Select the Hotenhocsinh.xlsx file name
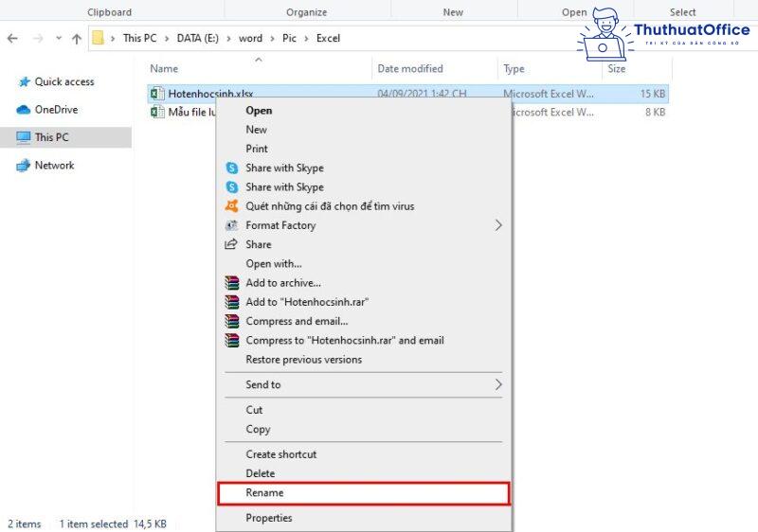The height and width of the screenshot is (532, 758). click(x=210, y=93)
